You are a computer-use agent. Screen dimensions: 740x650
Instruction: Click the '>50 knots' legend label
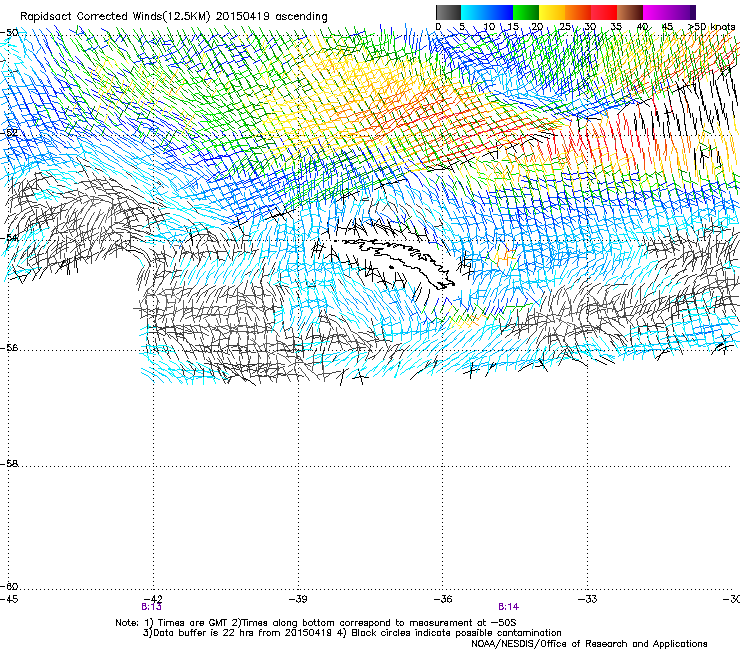point(711,27)
